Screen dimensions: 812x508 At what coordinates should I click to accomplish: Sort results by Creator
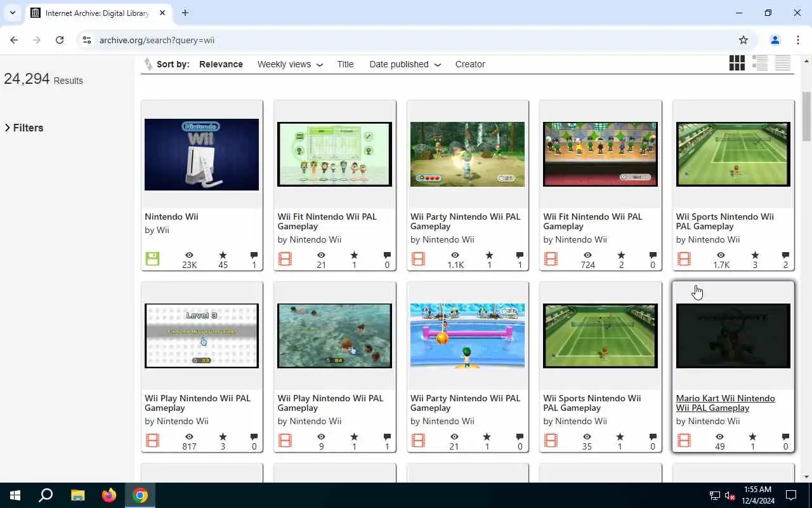tap(470, 64)
